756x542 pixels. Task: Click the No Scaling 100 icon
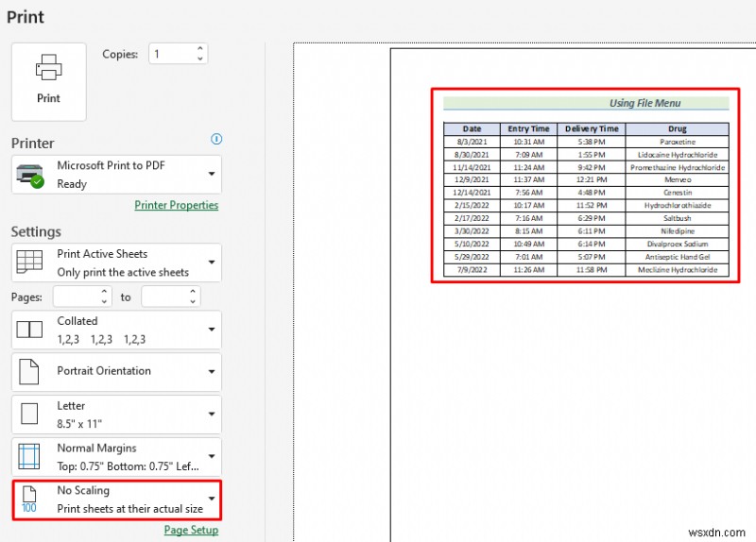pyautogui.click(x=29, y=500)
